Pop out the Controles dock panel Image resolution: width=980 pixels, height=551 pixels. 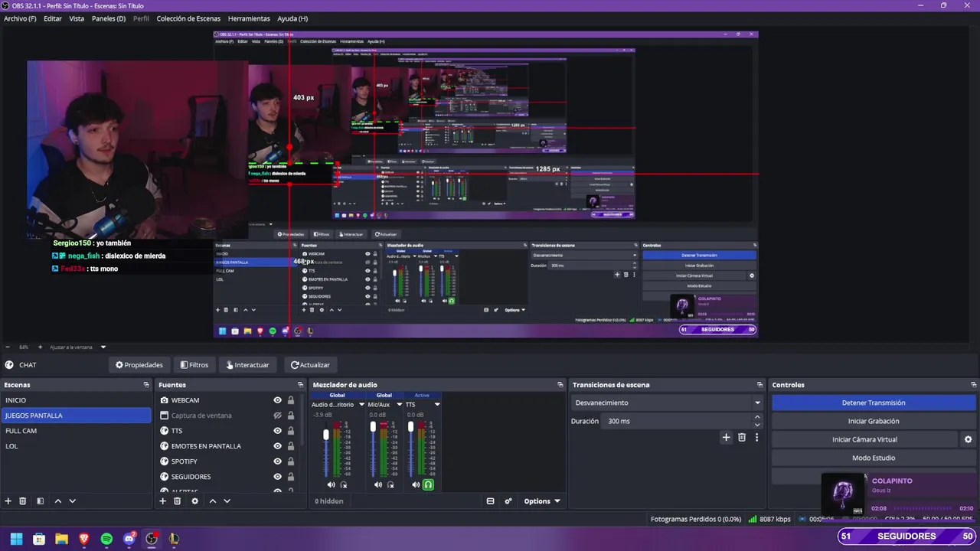coord(973,385)
